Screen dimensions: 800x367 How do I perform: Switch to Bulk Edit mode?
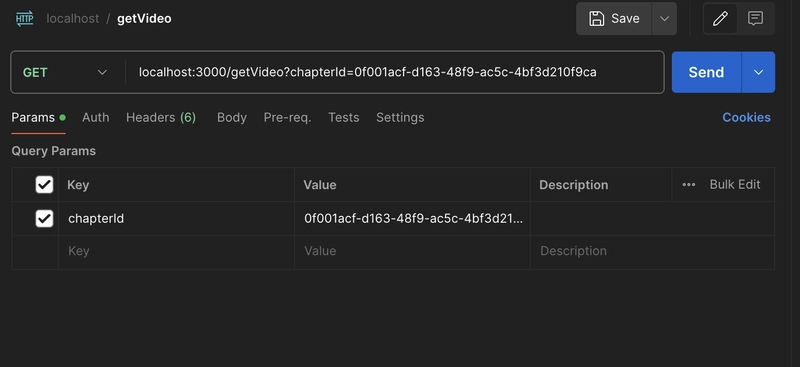coord(735,184)
